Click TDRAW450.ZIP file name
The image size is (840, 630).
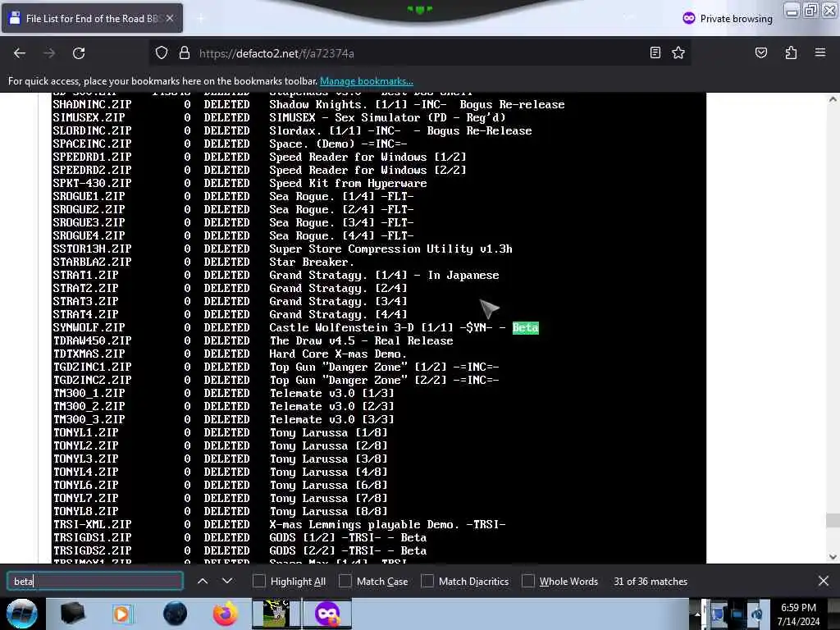92,340
